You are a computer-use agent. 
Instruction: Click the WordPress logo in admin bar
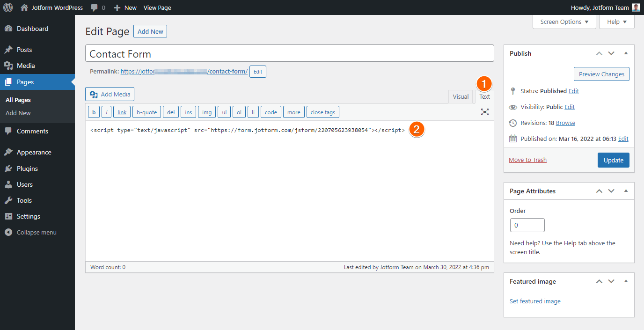[x=8, y=7]
